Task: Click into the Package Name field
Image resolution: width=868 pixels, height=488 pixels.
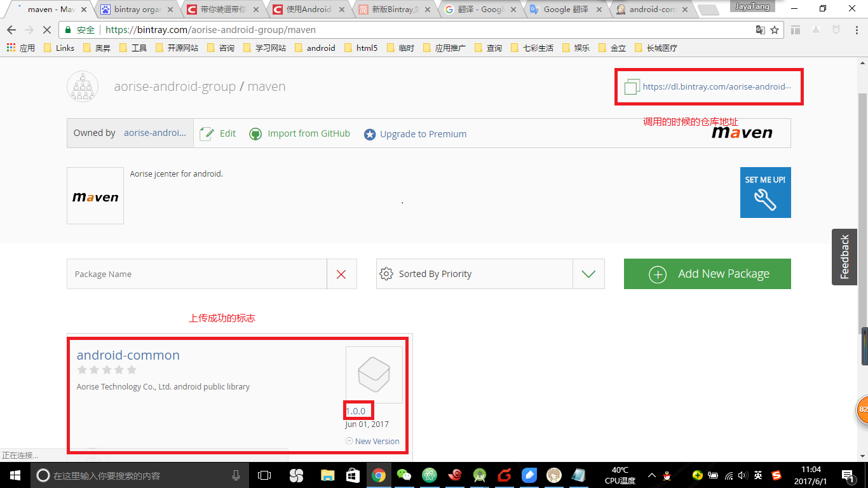Action: pyautogui.click(x=197, y=274)
